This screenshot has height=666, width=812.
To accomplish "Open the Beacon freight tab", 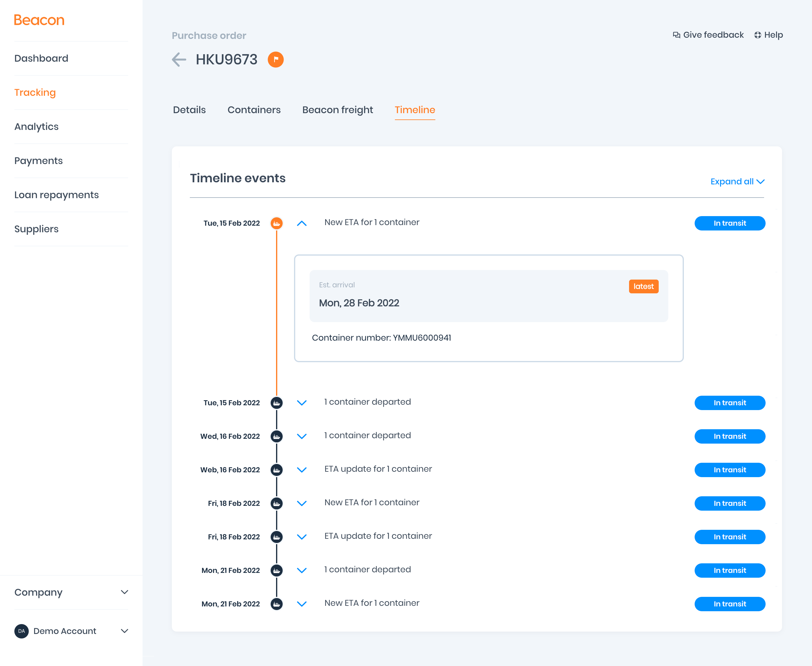I will click(337, 110).
